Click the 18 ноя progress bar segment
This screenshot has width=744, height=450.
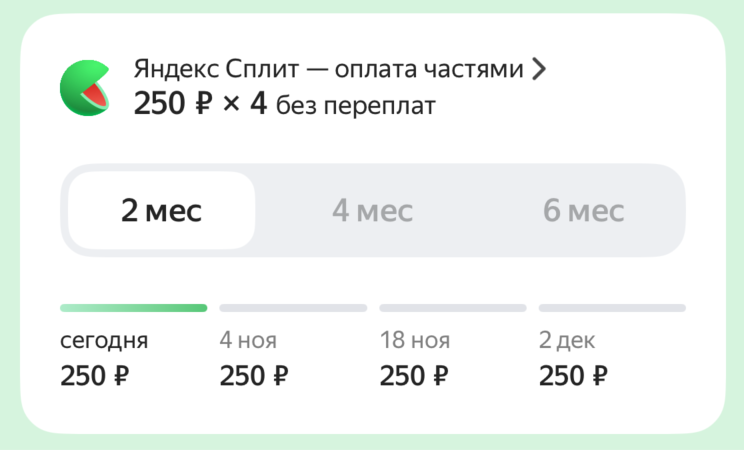[x=453, y=308]
